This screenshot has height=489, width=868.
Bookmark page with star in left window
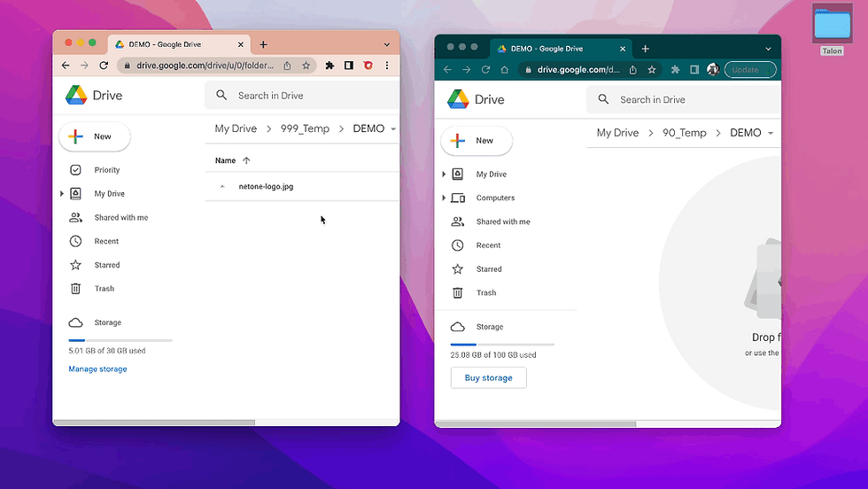[306, 66]
